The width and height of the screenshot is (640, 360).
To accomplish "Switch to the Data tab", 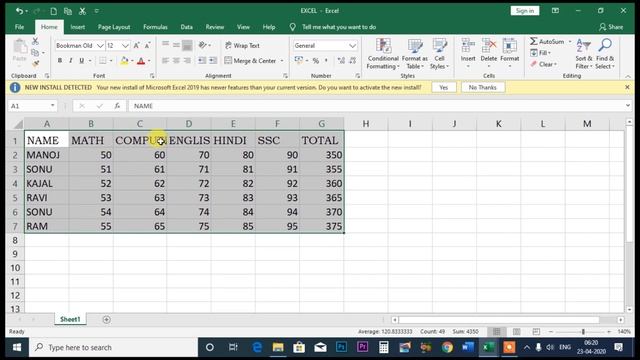I will click(x=187, y=27).
